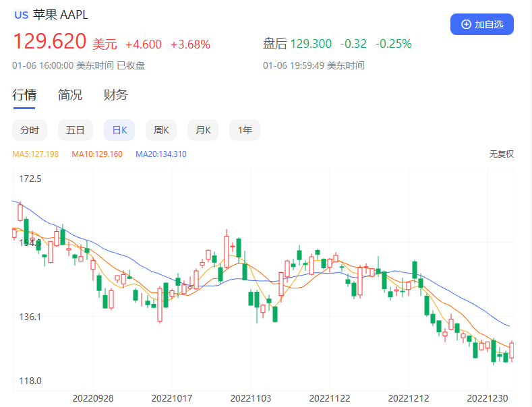Click the 129.620 current price
Viewport: 532px width, 407px height.
click(x=49, y=41)
